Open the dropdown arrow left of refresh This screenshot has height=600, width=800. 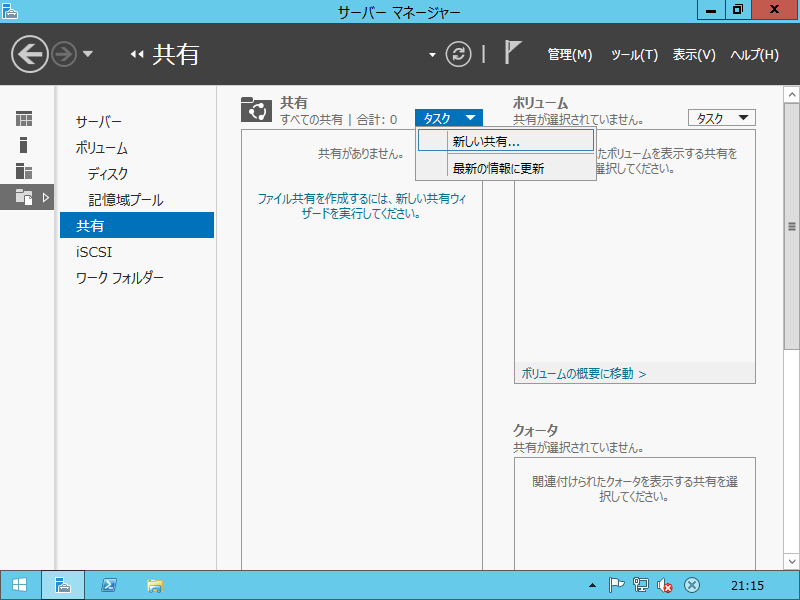click(432, 55)
